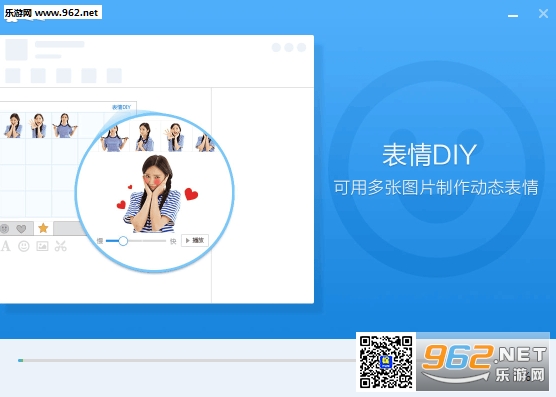
Task: Minimize the installer window
Action: pos(513,16)
